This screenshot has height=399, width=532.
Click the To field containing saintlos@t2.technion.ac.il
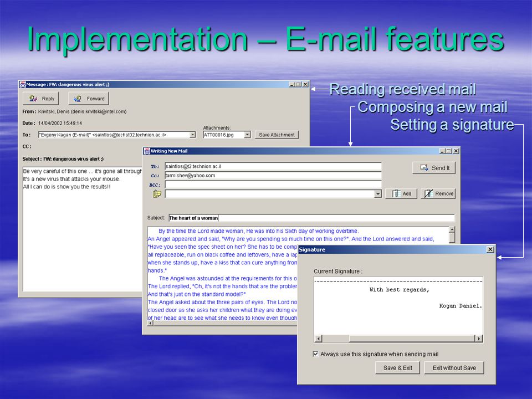pyautogui.click(x=273, y=166)
